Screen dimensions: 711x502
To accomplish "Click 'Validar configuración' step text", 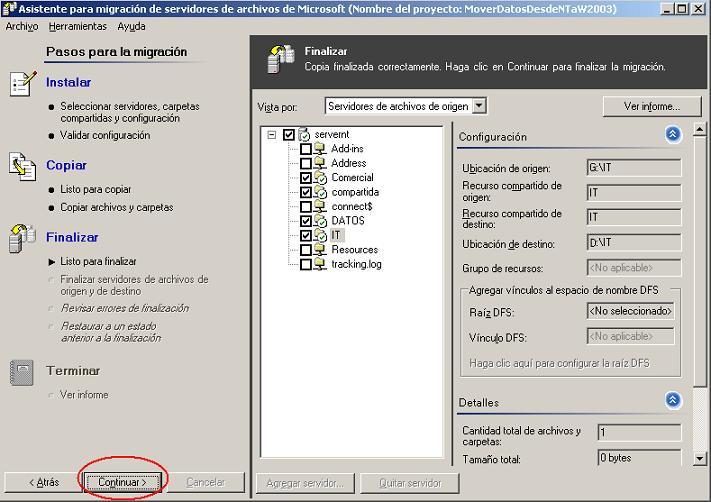I will pos(105,135).
